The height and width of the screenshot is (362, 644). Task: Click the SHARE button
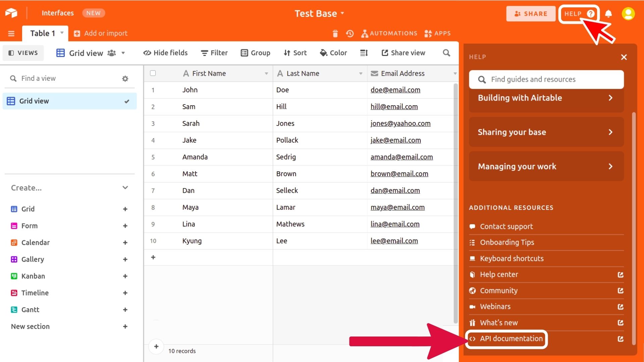pos(531,14)
